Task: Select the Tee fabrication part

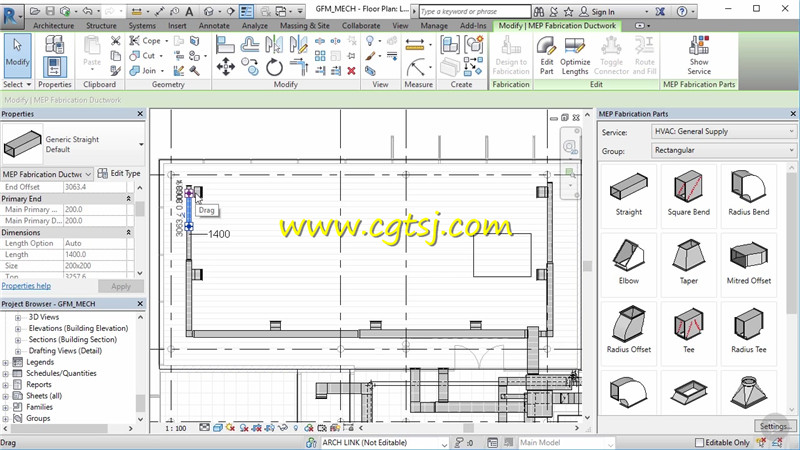Action: click(688, 332)
